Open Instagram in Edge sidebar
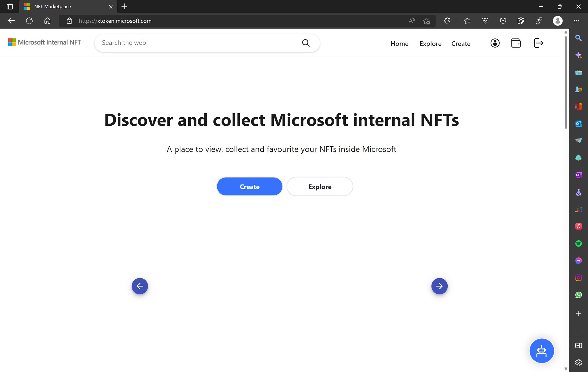588x372 pixels. (578, 278)
